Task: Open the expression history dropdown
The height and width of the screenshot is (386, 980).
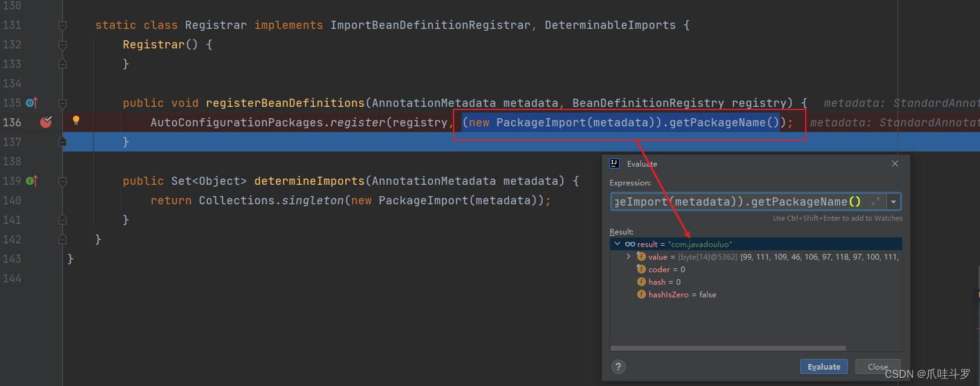Action: (893, 202)
